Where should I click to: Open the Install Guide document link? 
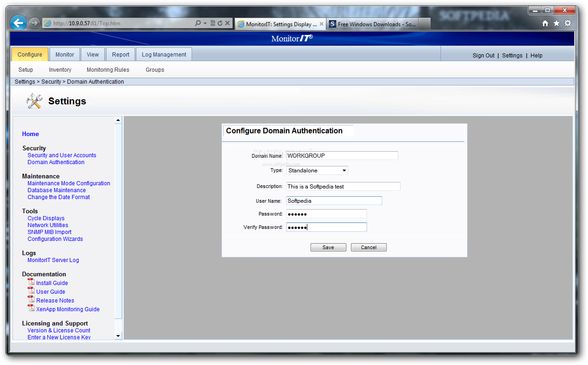tap(52, 283)
